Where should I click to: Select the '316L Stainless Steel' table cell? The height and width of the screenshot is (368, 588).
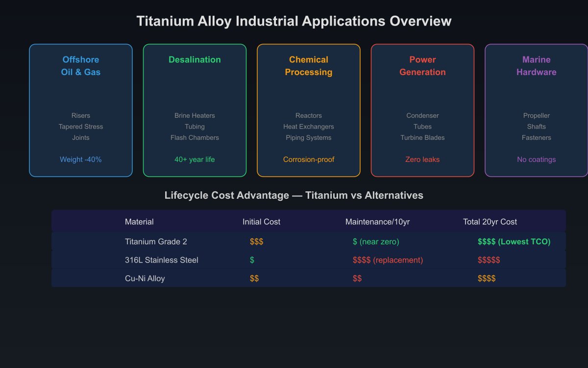pos(162,260)
